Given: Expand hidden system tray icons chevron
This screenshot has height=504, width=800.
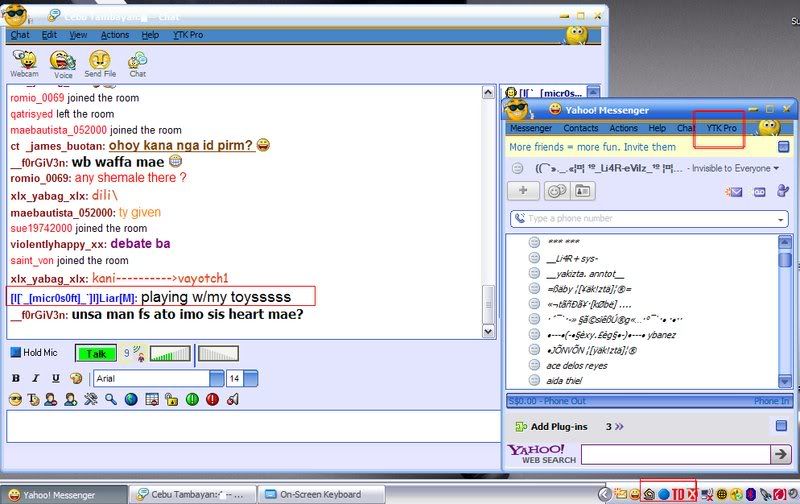Looking at the screenshot, I should pos(604,494).
